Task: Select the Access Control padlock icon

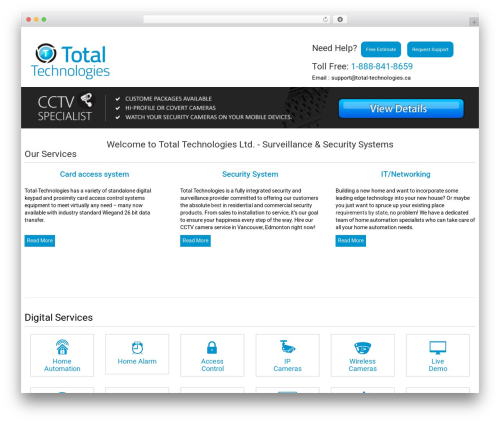Action: [212, 347]
